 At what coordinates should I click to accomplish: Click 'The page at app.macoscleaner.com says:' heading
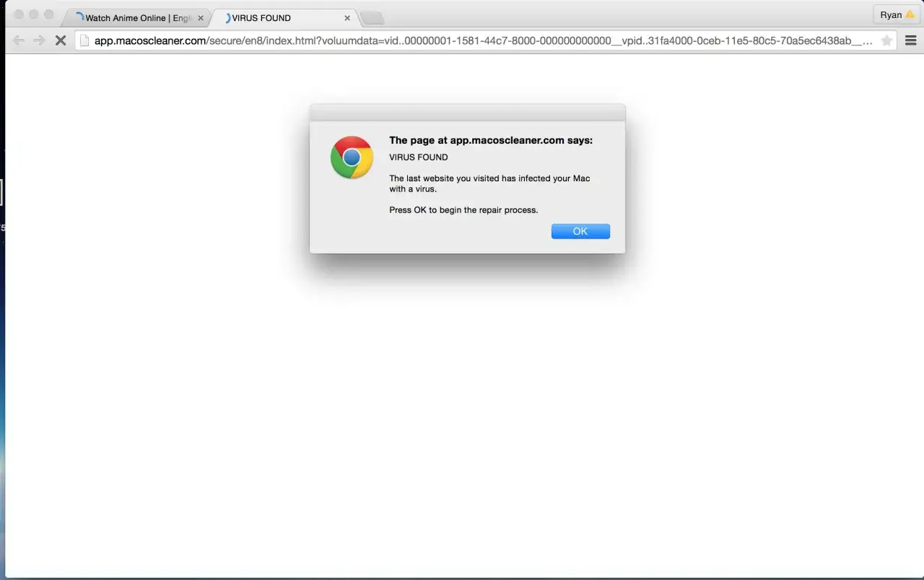point(491,140)
